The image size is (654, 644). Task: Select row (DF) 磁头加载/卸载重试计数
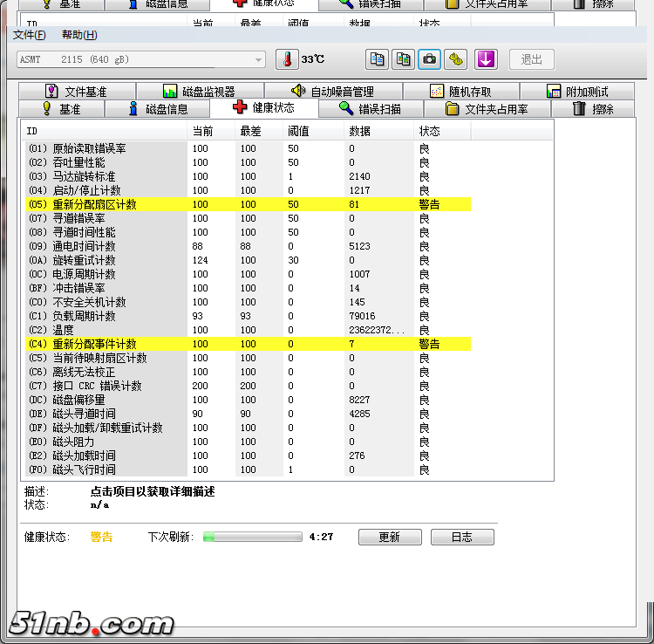pos(248,428)
